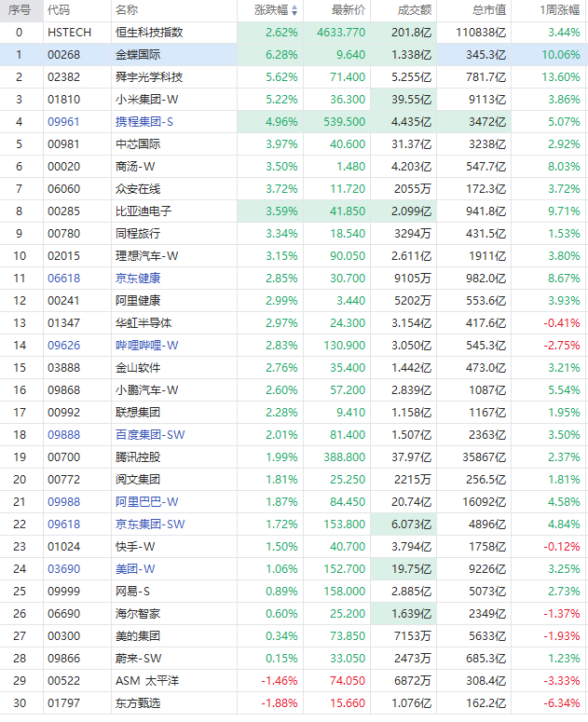Select the 东方甄选 row name
588x722 pixels.
pos(138,703)
